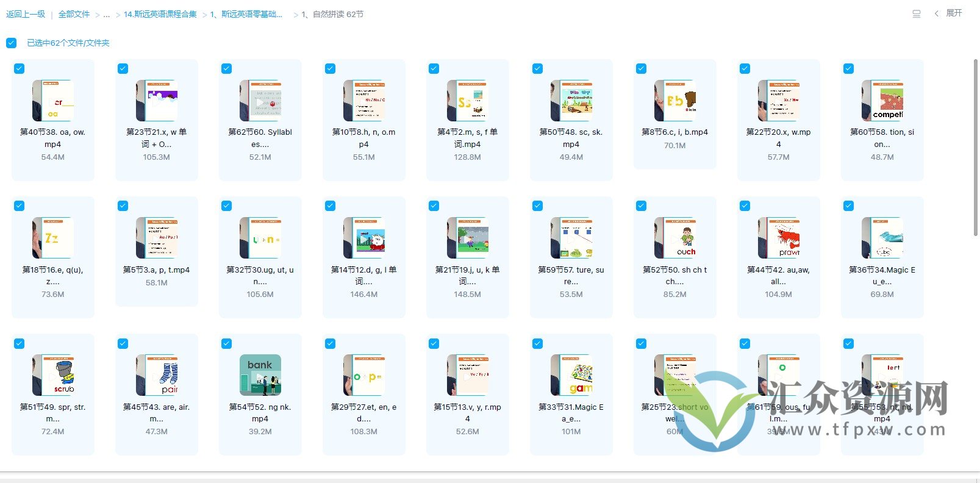Navigate to 14.斯远英语课程合集 breadcrumb folder
Image resolution: width=980 pixels, height=483 pixels.
160,14
